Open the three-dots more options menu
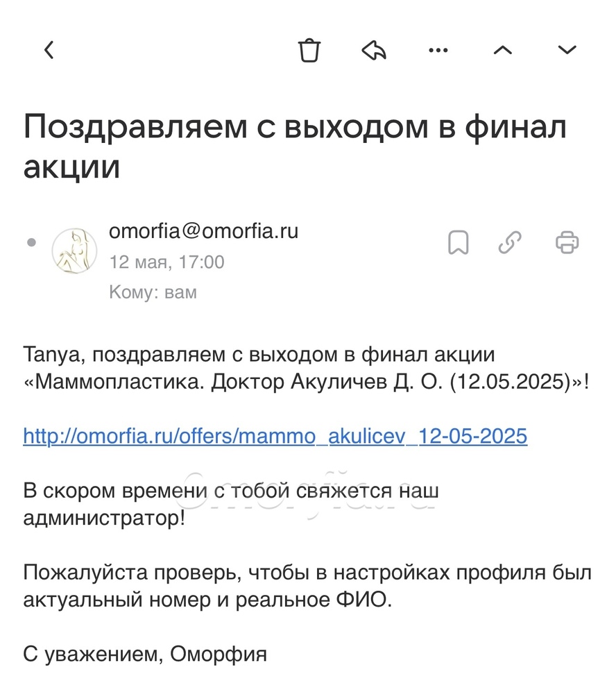The width and height of the screenshot is (616, 674). (x=438, y=50)
